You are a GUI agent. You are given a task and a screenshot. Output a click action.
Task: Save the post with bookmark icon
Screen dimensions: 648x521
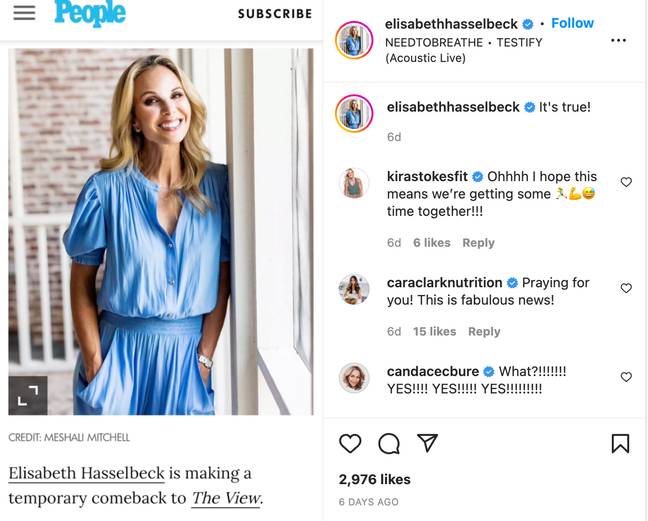[x=620, y=443]
